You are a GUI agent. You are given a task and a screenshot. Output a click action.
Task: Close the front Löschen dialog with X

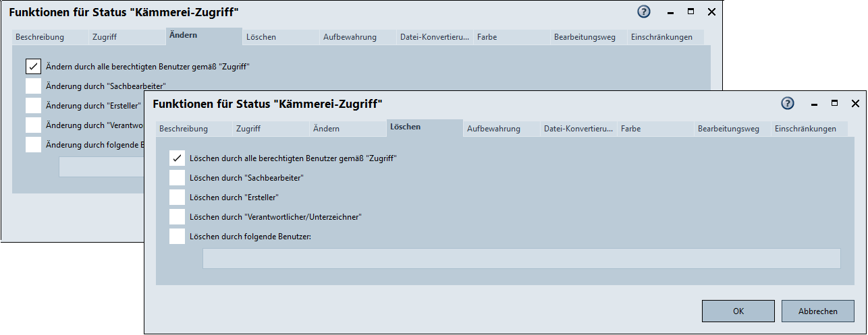(x=855, y=103)
